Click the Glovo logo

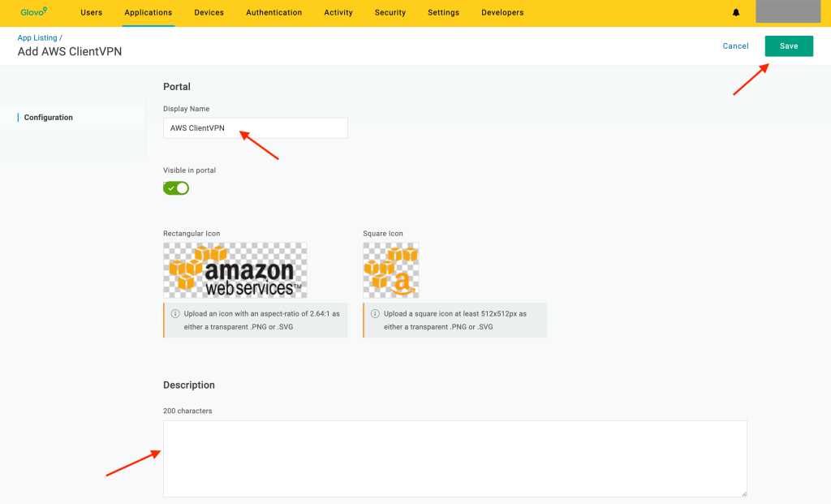coord(34,12)
